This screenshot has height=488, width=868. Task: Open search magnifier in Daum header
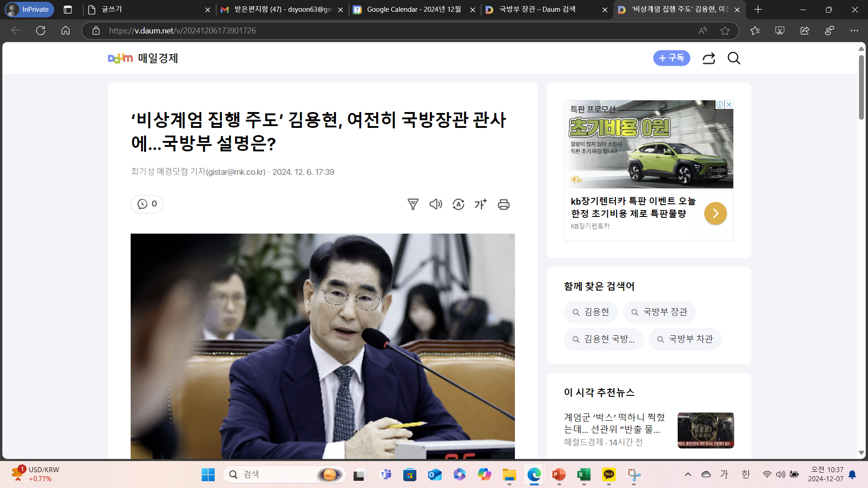734,58
